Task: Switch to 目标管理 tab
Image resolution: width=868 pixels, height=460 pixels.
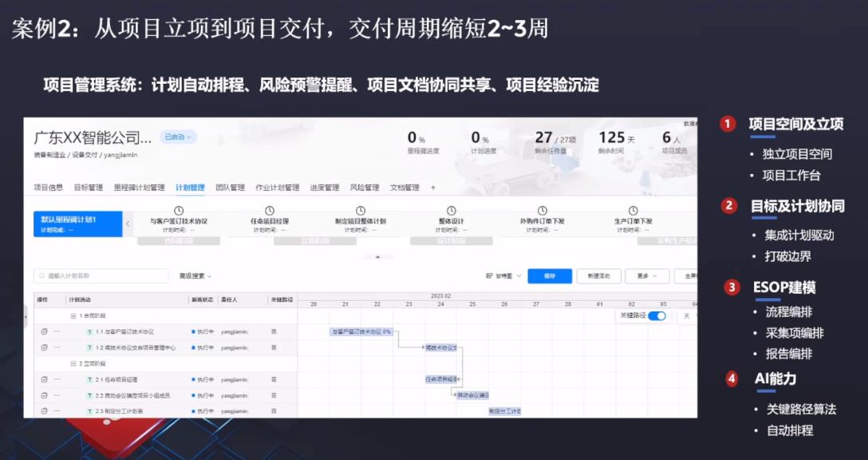Action: 89,188
